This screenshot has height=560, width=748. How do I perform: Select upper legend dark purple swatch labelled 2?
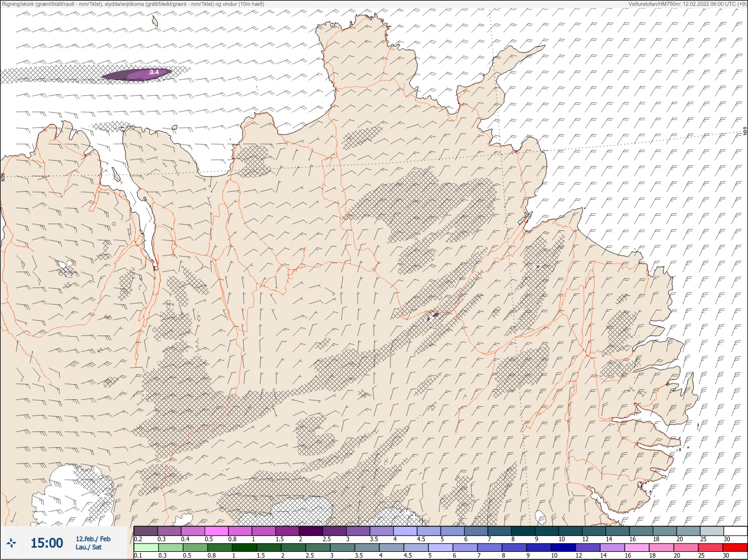point(311,531)
